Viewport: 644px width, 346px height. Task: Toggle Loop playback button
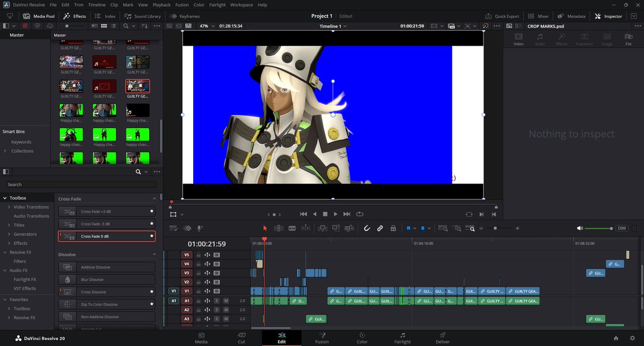360,214
